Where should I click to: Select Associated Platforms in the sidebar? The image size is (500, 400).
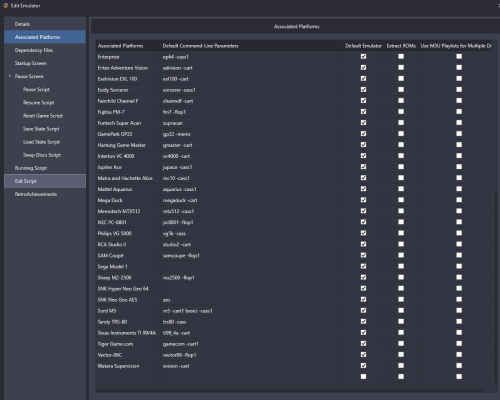[45, 37]
